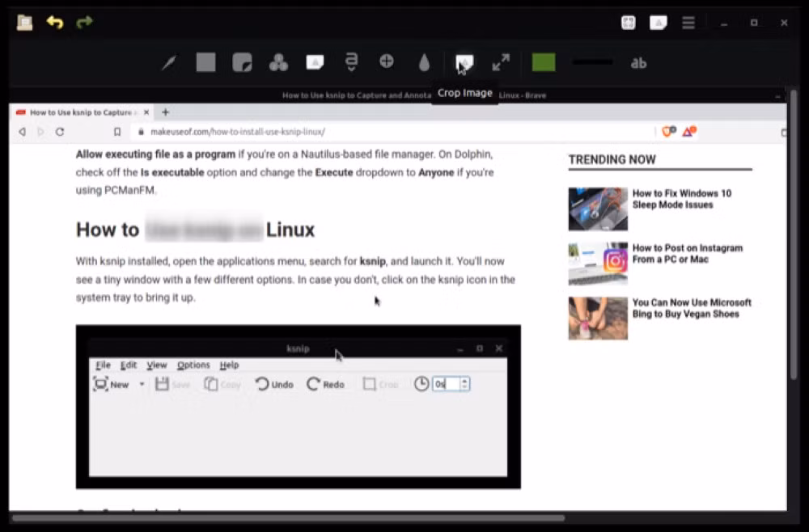Click the save icon in the top bar
Screen dimensions: 809x532
tap(24, 23)
